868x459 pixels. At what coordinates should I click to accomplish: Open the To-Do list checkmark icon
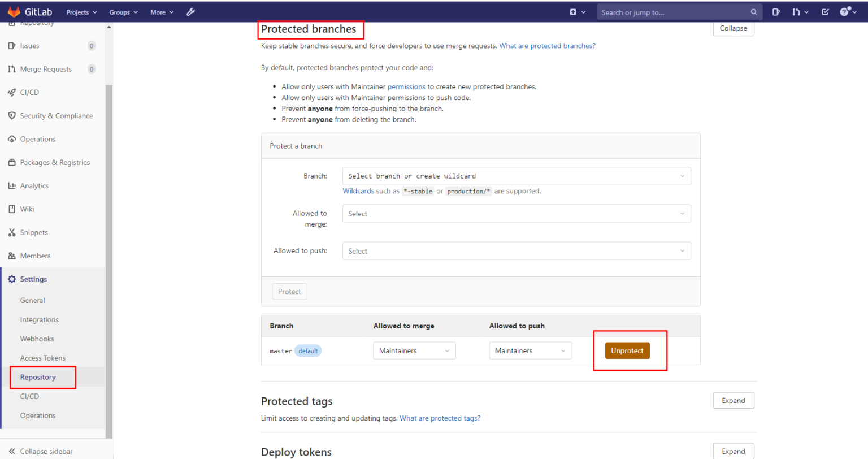point(824,11)
